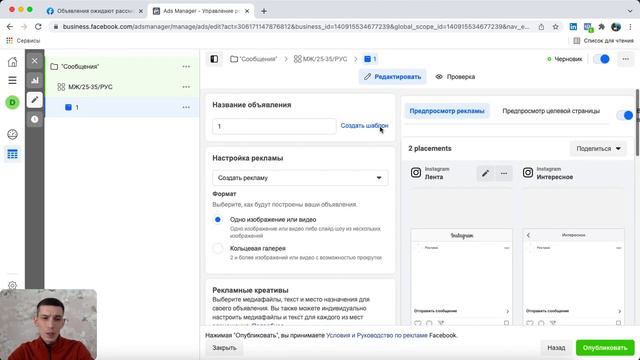Go to "Сообщения" in breadcrumb

click(x=253, y=59)
